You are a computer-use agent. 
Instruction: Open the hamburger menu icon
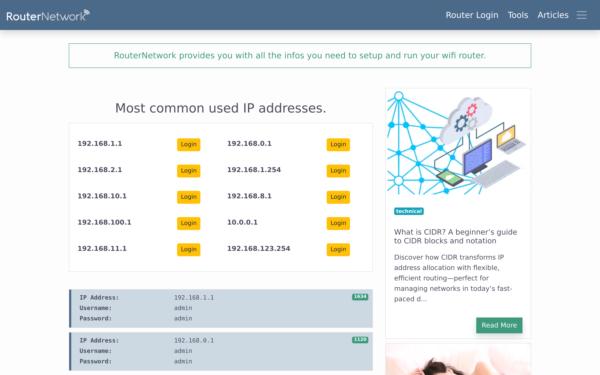[581, 15]
